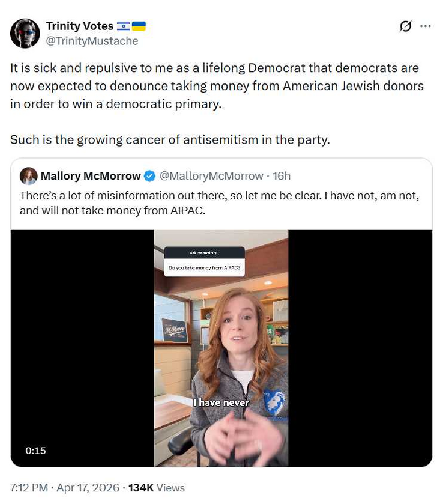Click the "Do you take money from AIPAC?" box
443x504 pixels.
[x=204, y=269]
